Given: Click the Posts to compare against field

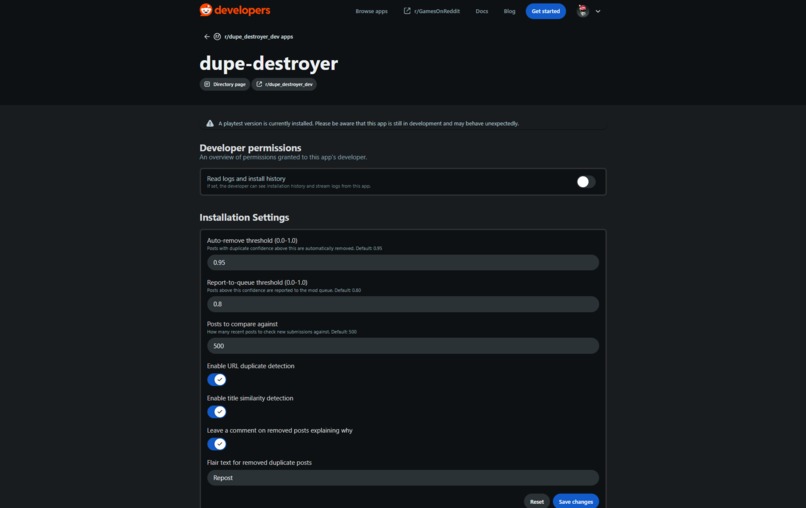Looking at the screenshot, I should click(x=402, y=346).
